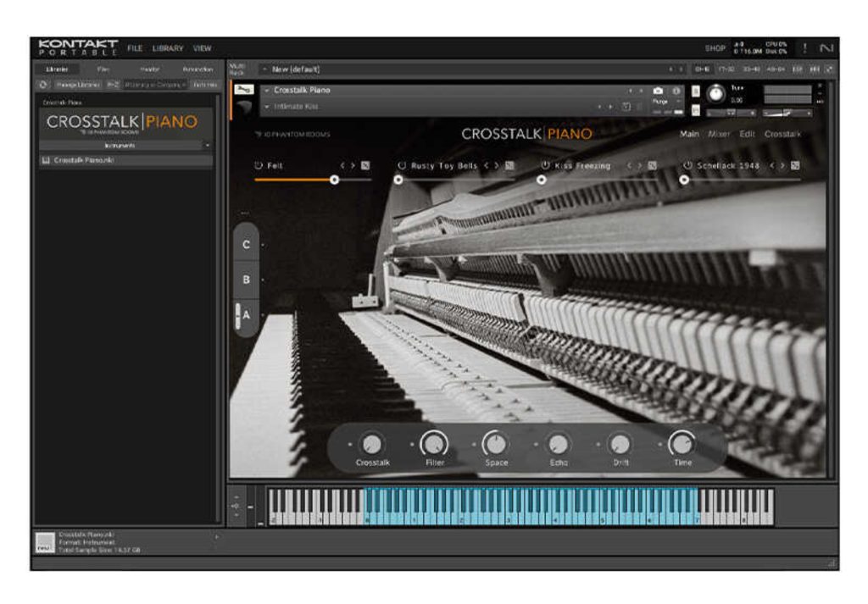The width and height of the screenshot is (868, 604).
Task: Toggle the small dot beside Filter knob
Action: point(412,444)
